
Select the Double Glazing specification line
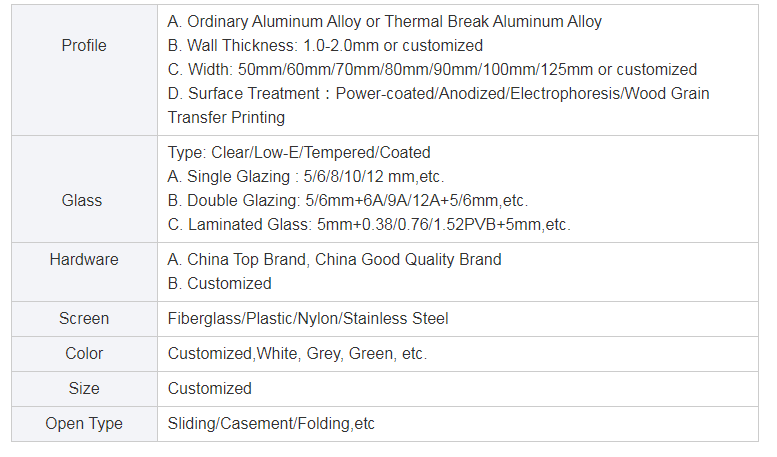coord(348,201)
